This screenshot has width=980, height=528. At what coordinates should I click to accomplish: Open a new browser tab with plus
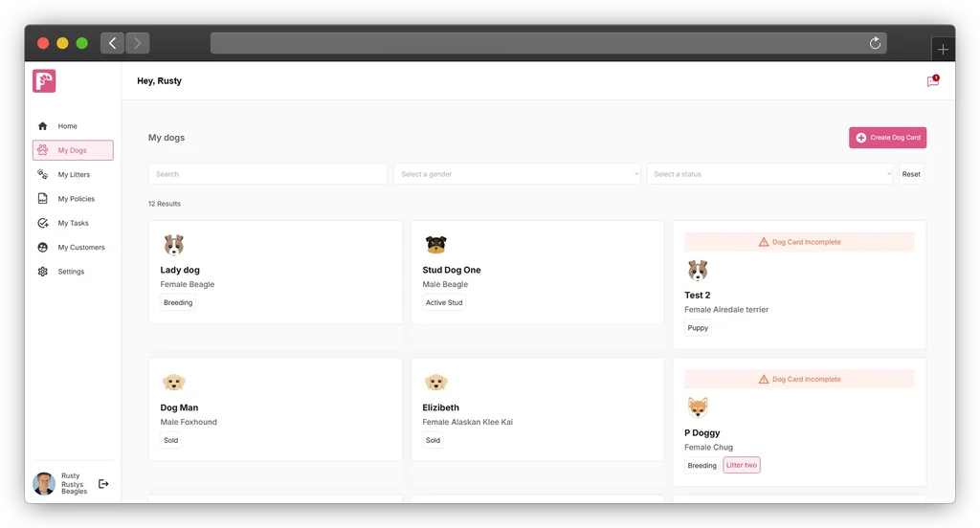pos(943,50)
